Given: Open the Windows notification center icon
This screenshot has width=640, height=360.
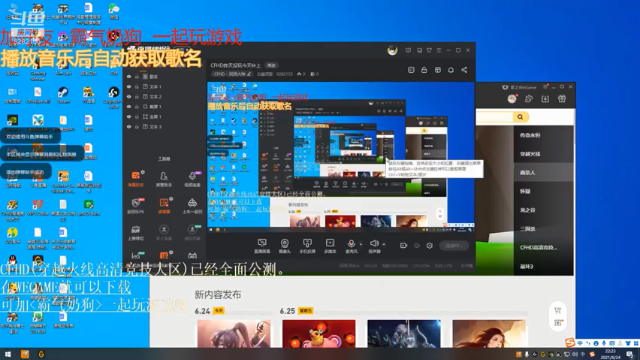Looking at the screenshot, I should [x=631, y=354].
